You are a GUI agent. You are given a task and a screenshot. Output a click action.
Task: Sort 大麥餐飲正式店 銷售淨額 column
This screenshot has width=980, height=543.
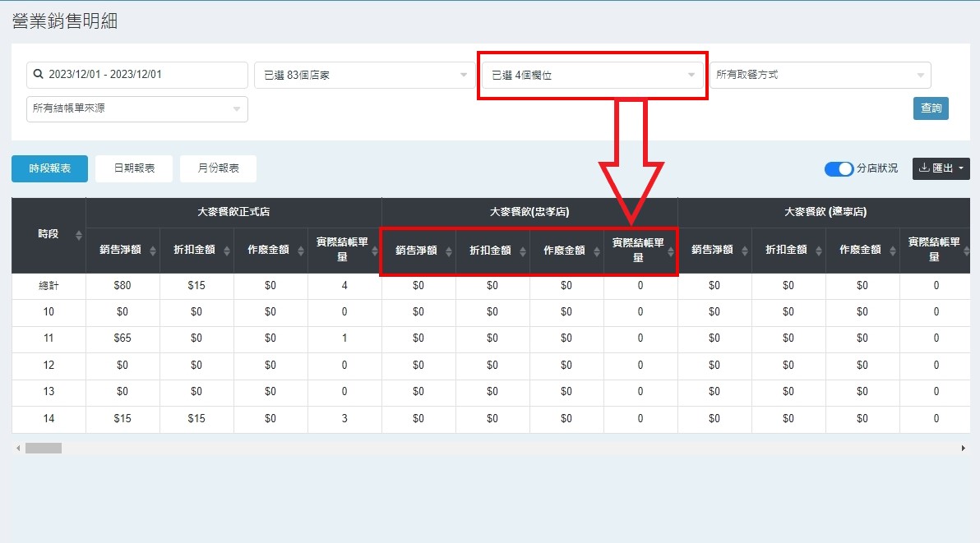click(x=153, y=251)
